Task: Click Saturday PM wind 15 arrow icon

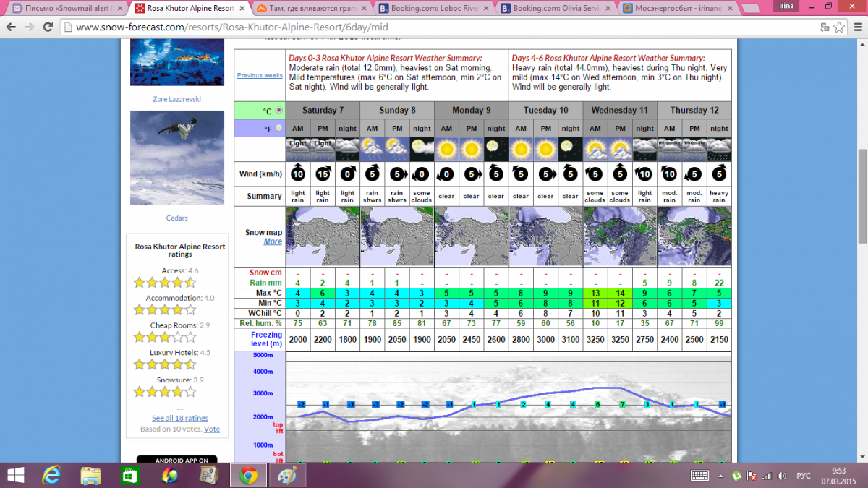Action: point(323,174)
